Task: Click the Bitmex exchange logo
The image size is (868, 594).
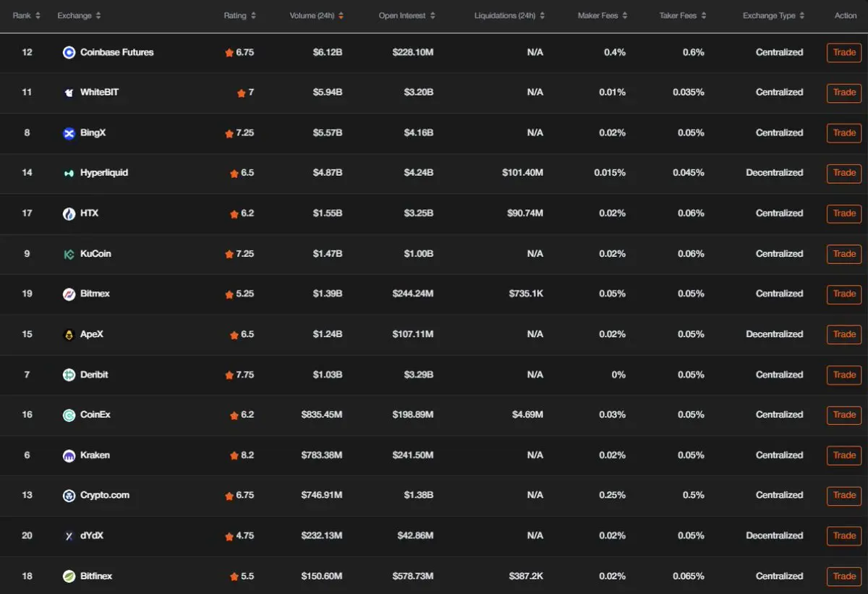Action: 69,294
